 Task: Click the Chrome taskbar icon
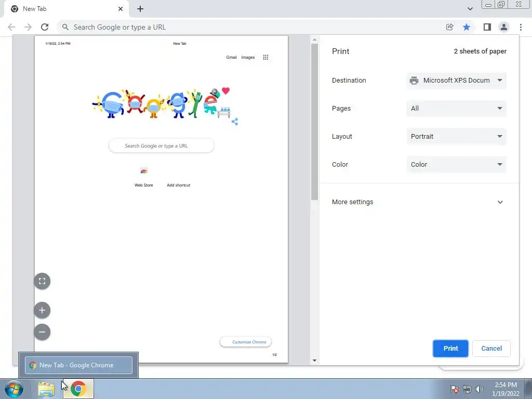(78, 389)
